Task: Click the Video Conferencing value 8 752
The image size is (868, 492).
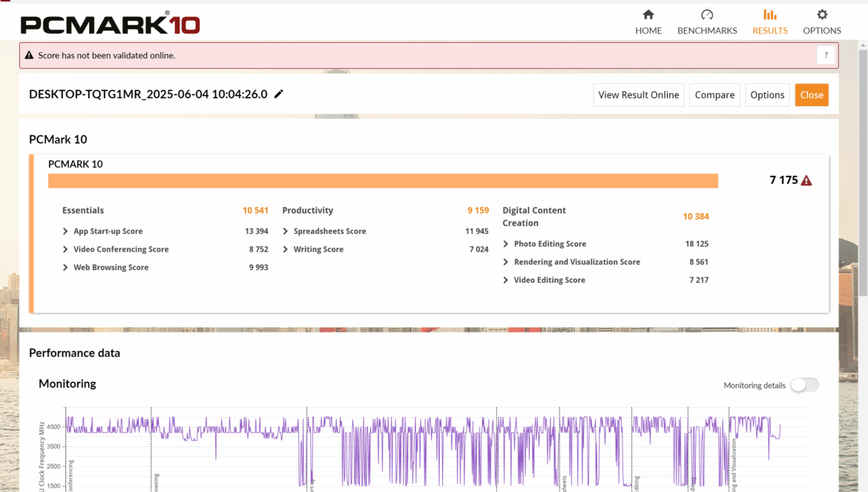Action: [x=258, y=249]
